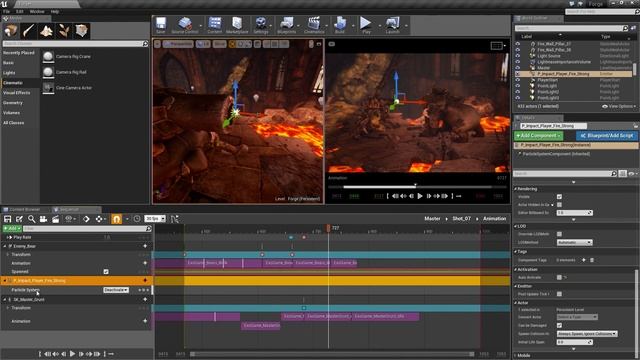Add element to Component Tags plus icon
Screen dimensions: 640x360
(584, 260)
